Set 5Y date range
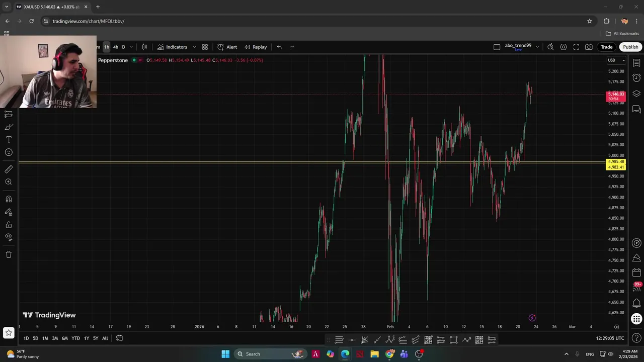 pos(96,338)
